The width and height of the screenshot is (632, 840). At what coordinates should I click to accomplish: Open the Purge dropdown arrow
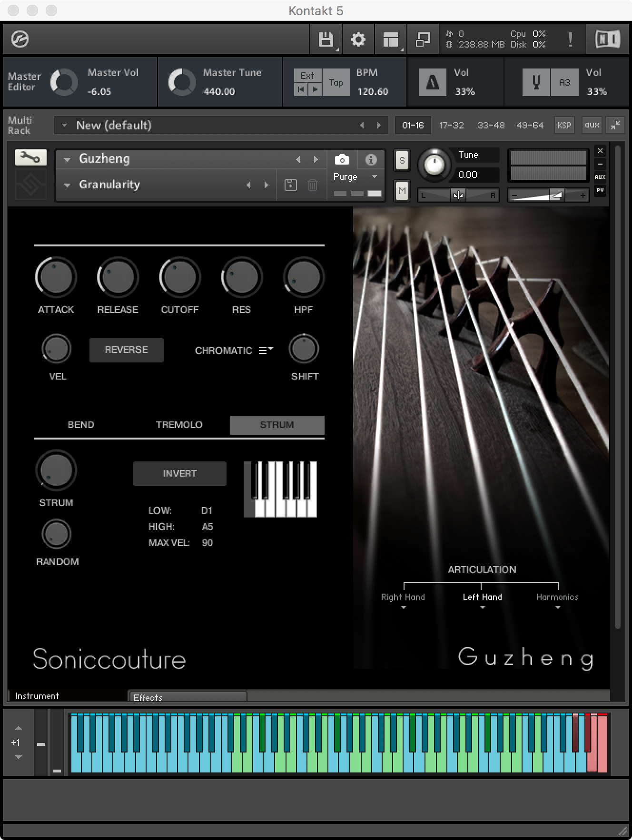tap(375, 176)
